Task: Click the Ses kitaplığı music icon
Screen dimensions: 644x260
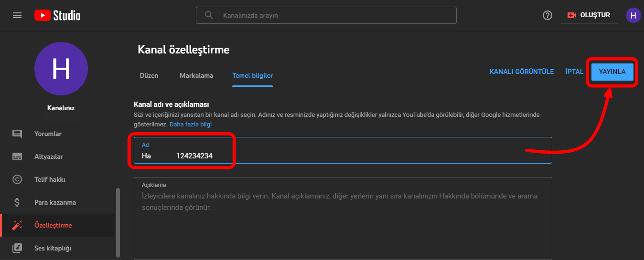Action: pos(17,248)
